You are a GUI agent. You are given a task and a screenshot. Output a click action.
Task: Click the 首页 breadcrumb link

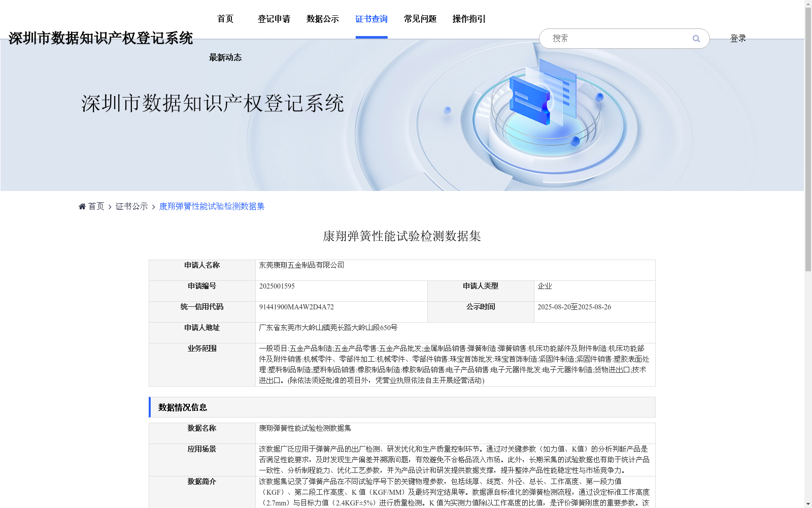click(x=96, y=206)
